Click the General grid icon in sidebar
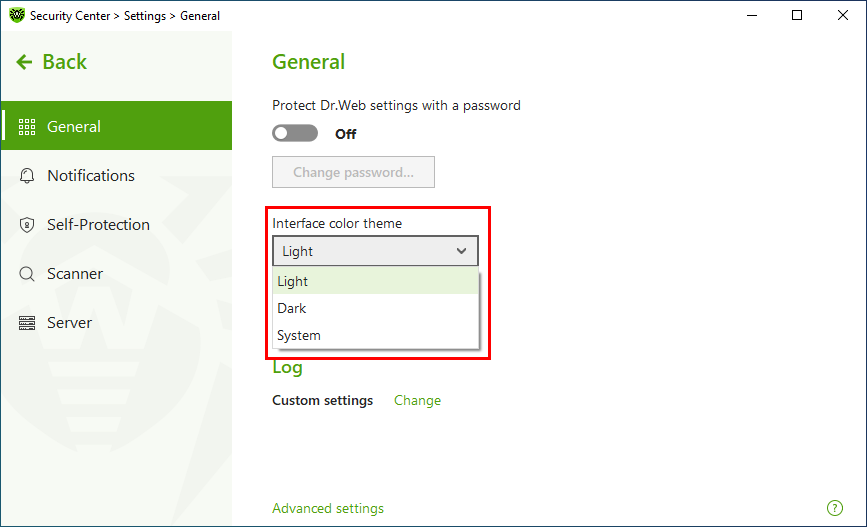Image resolution: width=867 pixels, height=527 pixels. pos(27,127)
